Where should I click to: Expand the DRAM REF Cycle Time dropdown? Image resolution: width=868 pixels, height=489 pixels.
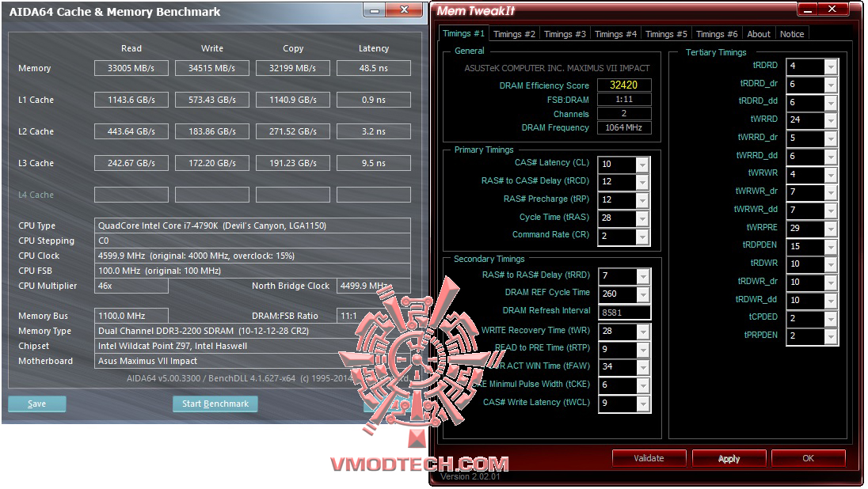coord(643,294)
